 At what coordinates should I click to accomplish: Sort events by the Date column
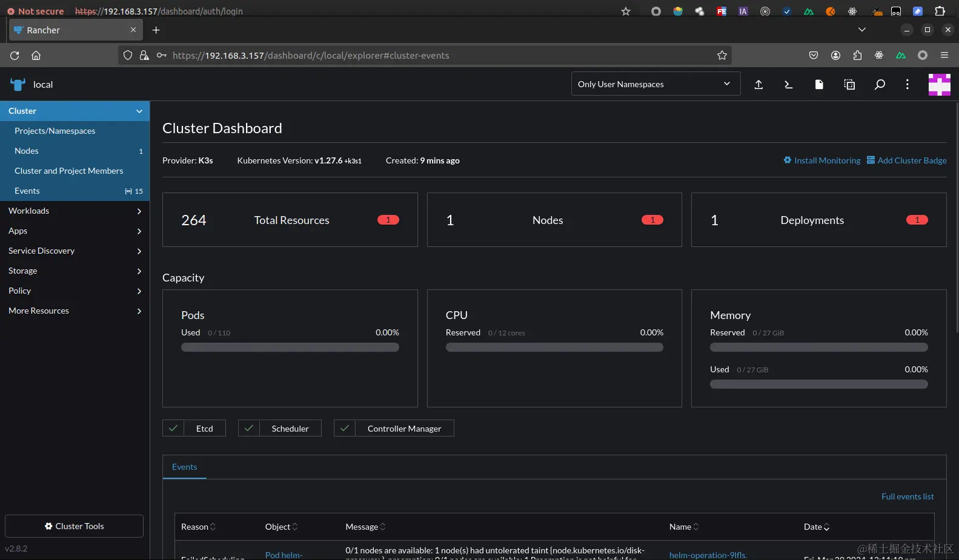click(817, 527)
